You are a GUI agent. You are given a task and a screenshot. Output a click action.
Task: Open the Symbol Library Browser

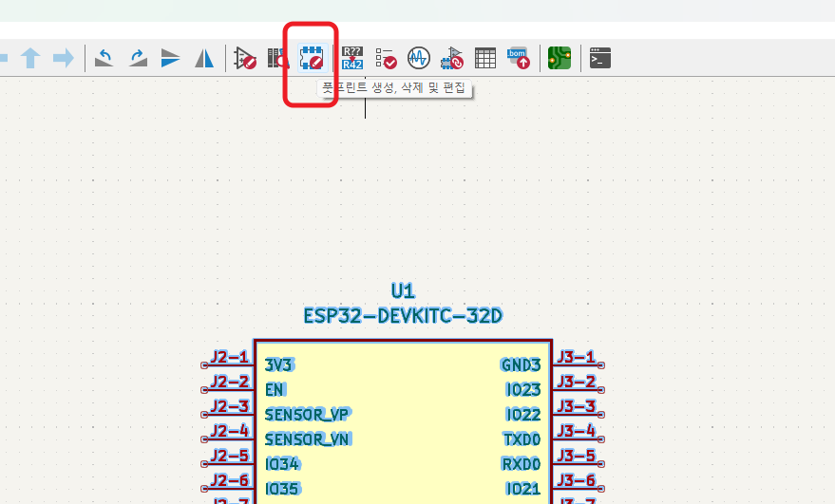click(x=277, y=58)
